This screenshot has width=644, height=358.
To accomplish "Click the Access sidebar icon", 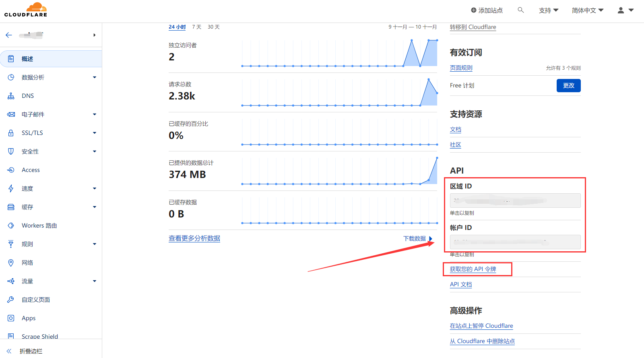I will point(11,170).
